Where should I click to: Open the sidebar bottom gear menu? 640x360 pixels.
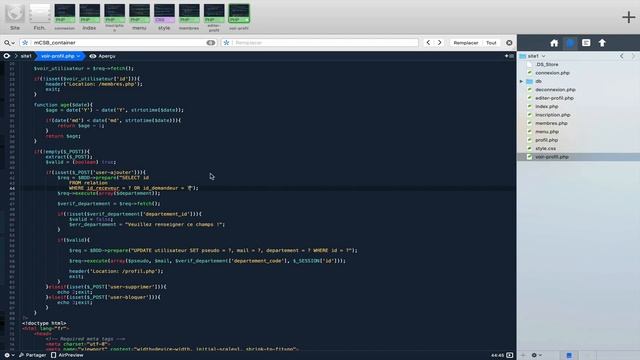click(536, 355)
